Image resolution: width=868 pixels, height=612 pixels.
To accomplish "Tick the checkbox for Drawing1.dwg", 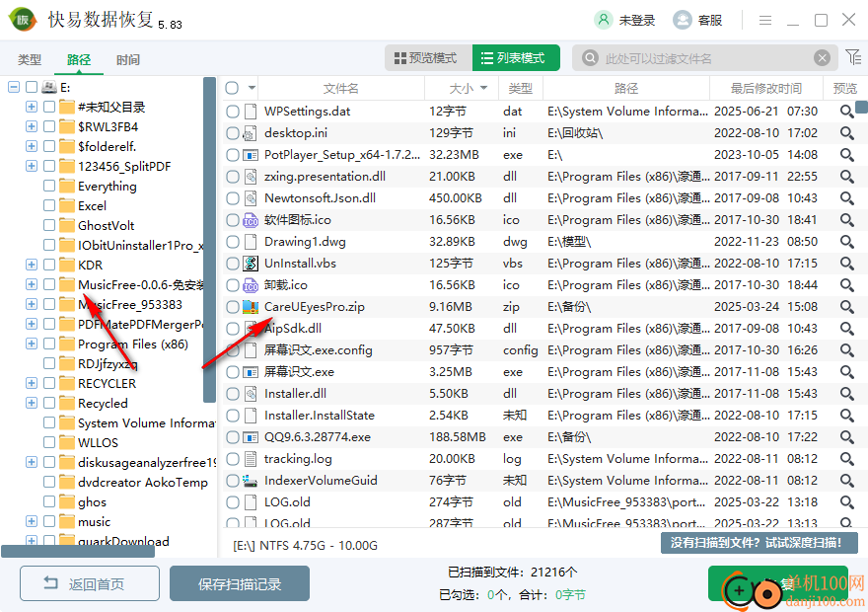I will click(x=233, y=242).
